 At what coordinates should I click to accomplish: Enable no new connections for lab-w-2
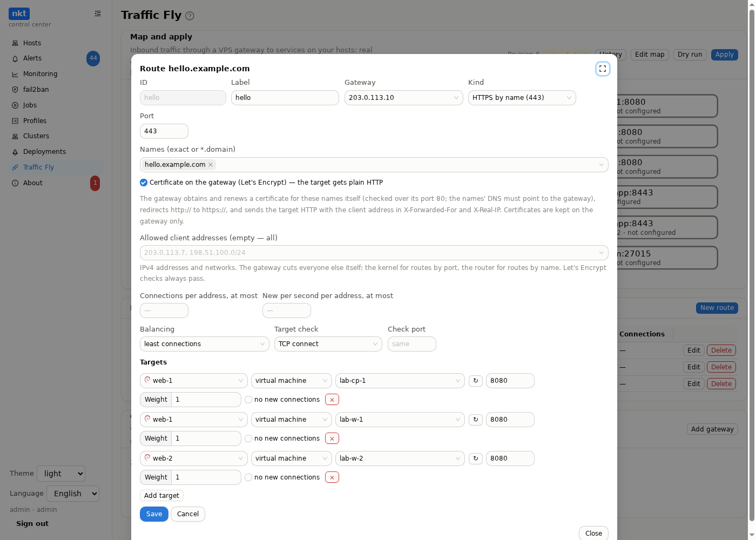point(248,477)
